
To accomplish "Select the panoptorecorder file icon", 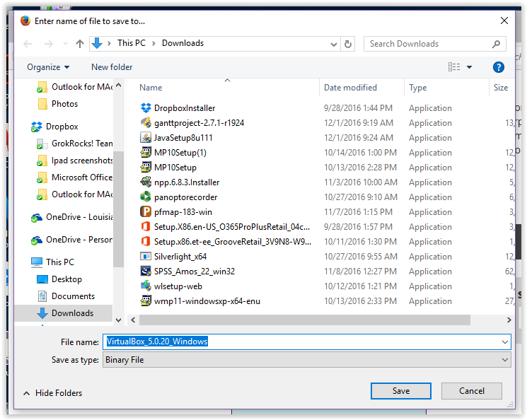I will pos(146,197).
